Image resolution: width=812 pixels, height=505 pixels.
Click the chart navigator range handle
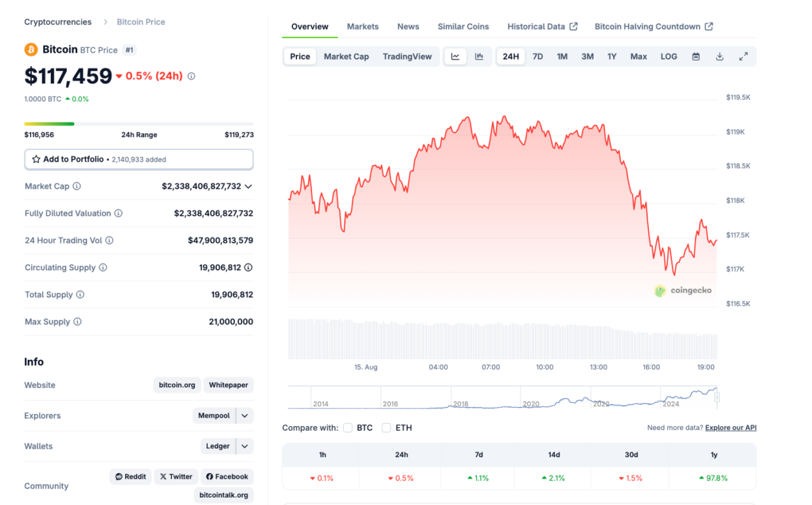tap(717, 397)
